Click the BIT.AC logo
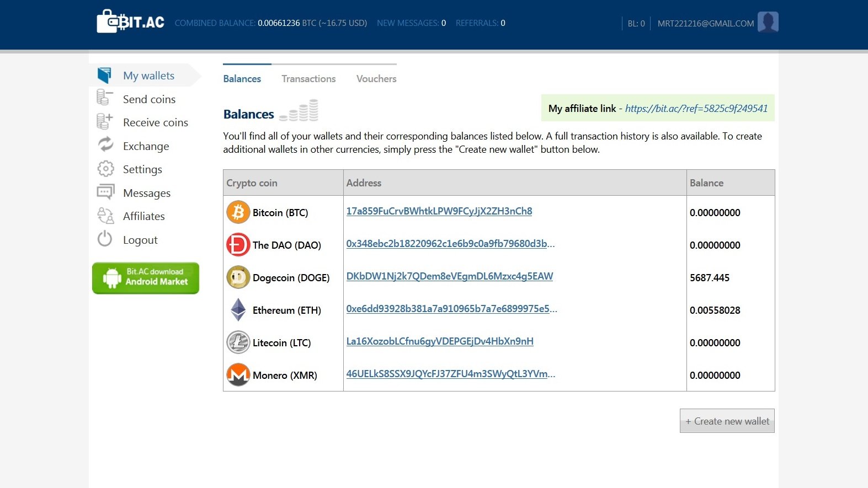This screenshot has width=868, height=488. point(131,22)
